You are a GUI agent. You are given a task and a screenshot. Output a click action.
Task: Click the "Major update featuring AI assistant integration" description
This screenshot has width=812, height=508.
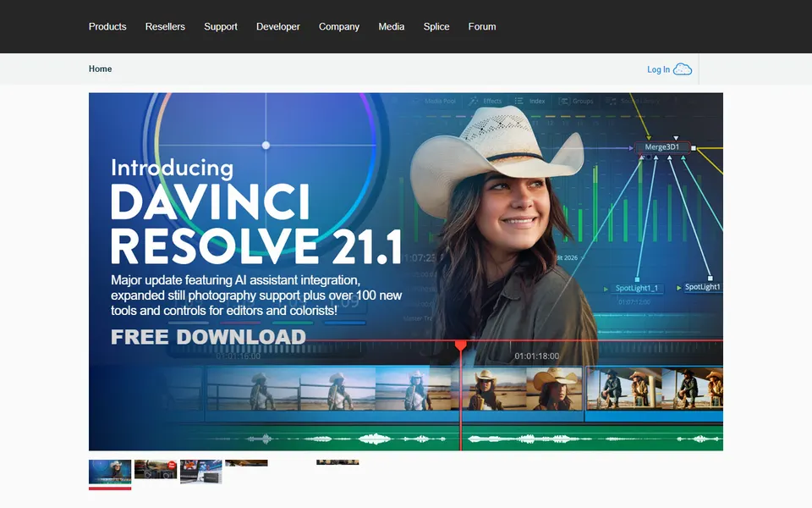coord(255,295)
